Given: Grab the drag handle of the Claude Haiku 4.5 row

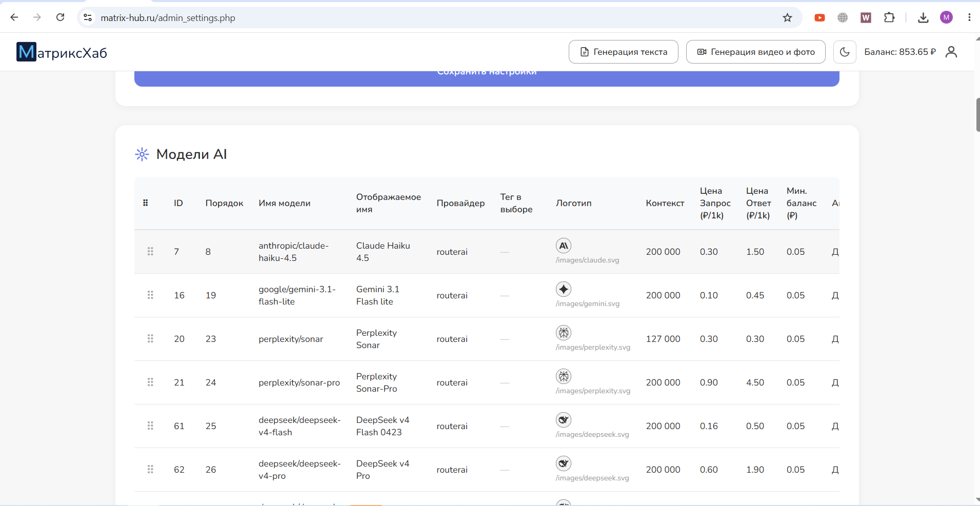Looking at the screenshot, I should (150, 251).
